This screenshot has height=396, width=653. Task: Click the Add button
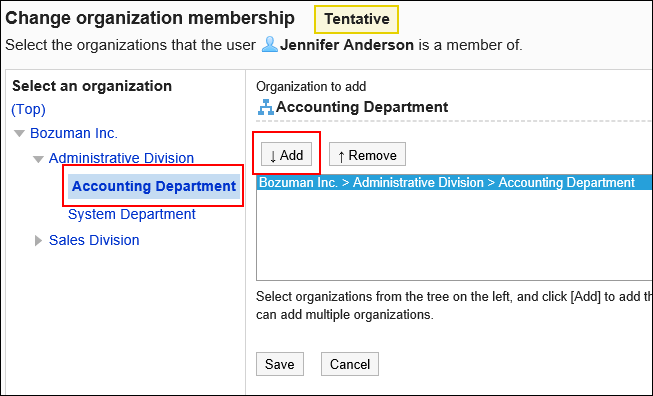[x=287, y=154]
